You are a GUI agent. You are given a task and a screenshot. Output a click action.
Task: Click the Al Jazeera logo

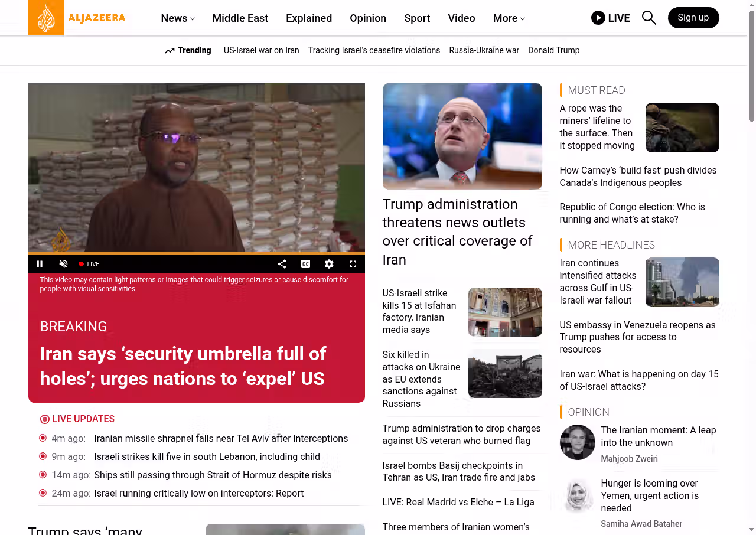point(77,18)
